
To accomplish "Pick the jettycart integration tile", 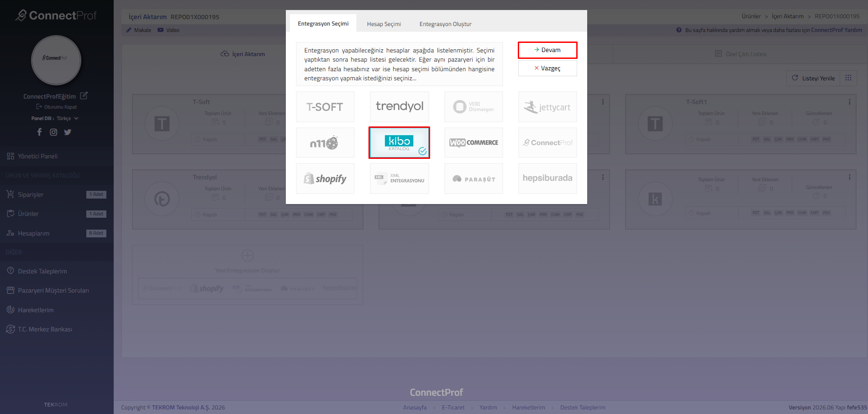I will pos(547,107).
